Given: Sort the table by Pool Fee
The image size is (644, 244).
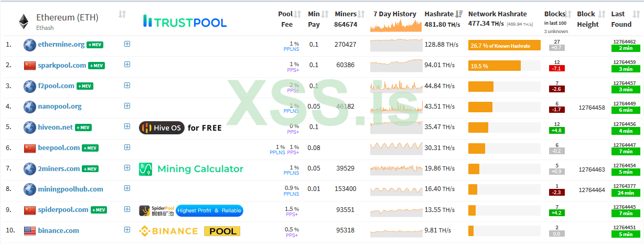Looking at the screenshot, I should click(297, 14).
